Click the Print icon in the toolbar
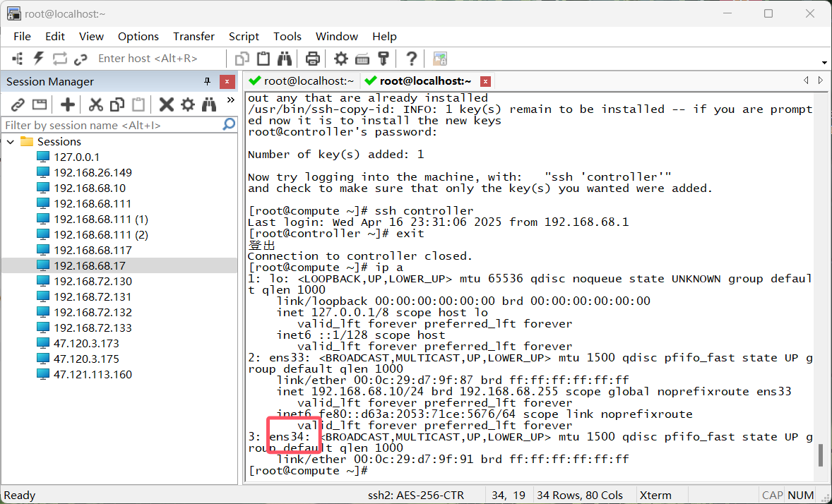Viewport: 832px width, 504px height. (x=312, y=59)
